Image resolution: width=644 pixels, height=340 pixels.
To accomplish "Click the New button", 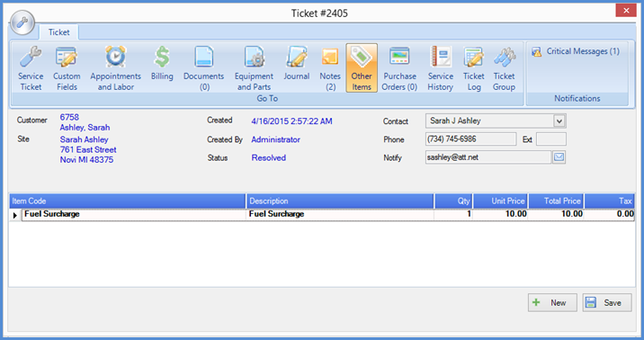I will tap(552, 302).
